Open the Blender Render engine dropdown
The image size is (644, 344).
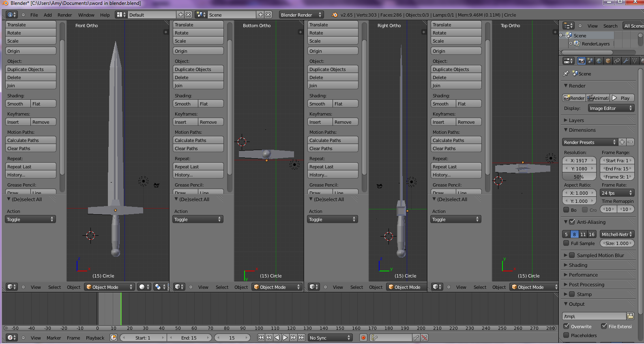301,15
